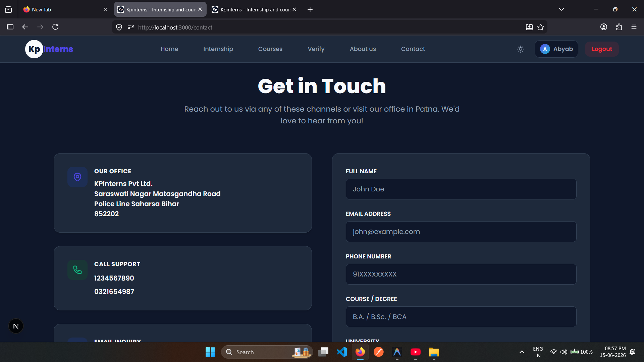
Task: Reload the current page
Action: [x=55, y=27]
